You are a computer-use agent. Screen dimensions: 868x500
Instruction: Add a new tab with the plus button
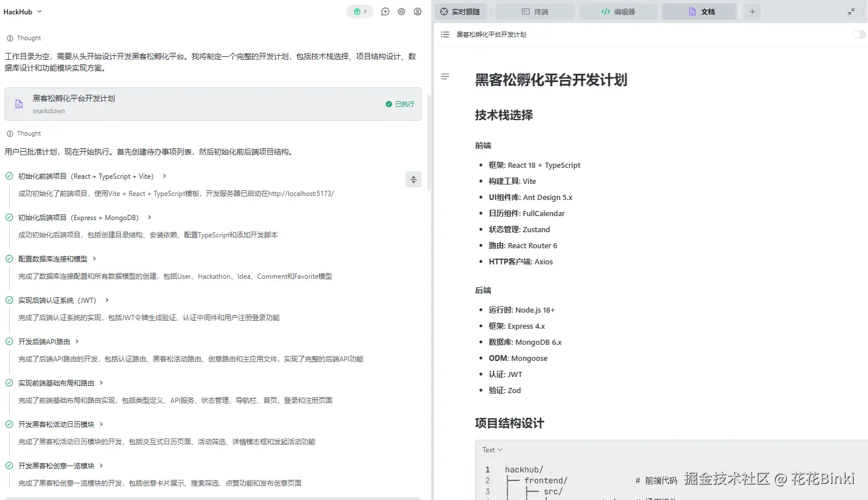point(752,11)
